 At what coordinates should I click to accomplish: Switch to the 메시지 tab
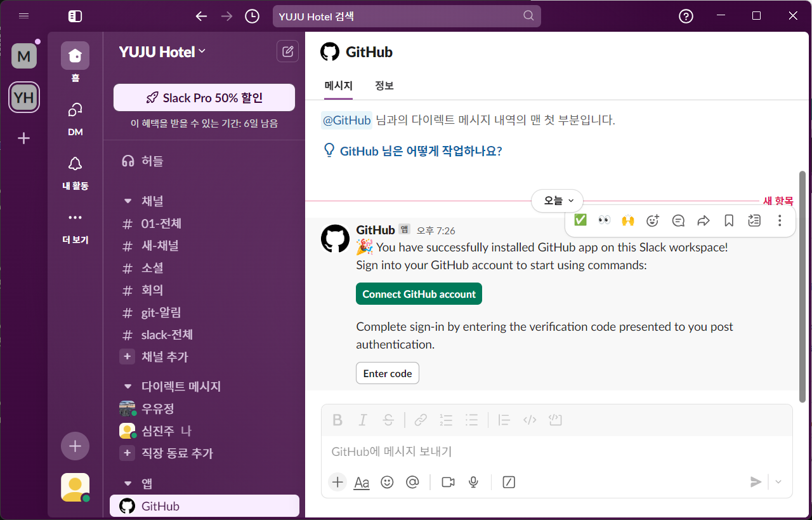click(x=338, y=86)
